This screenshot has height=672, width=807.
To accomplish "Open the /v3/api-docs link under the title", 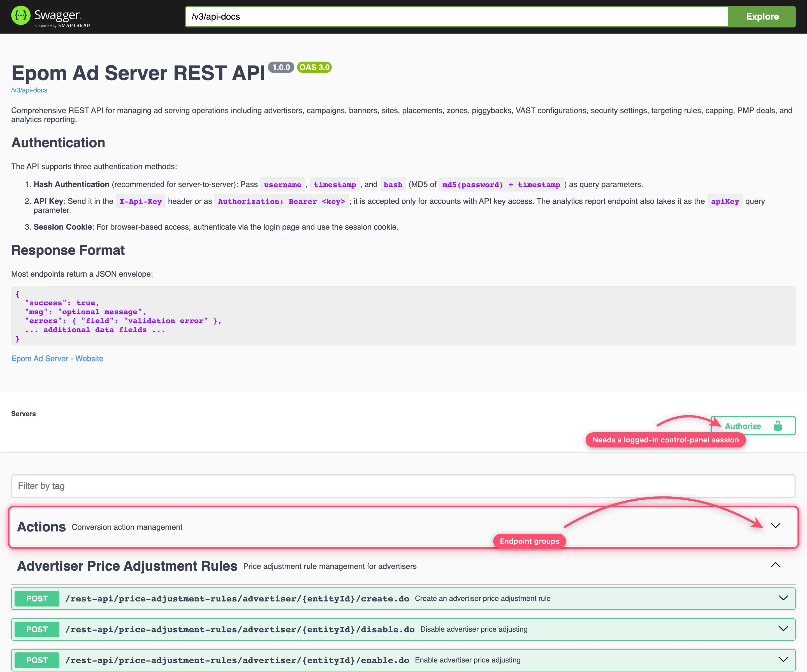I will click(x=29, y=90).
